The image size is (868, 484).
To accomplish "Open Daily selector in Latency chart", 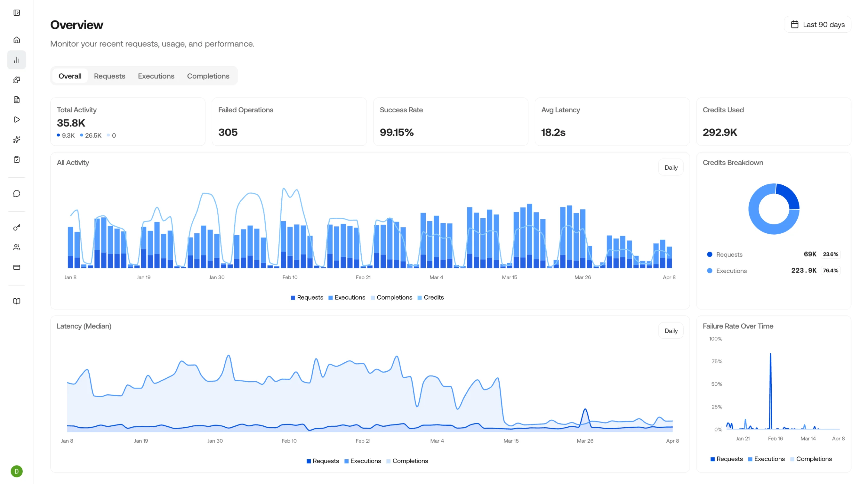I will (671, 331).
